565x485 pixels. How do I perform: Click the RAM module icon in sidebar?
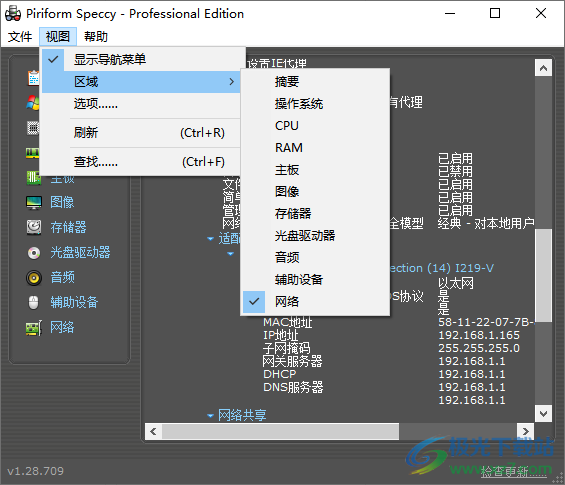(x=32, y=153)
